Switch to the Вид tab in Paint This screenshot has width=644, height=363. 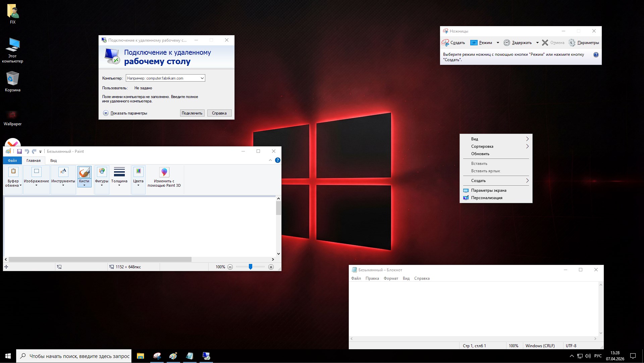[53, 161]
